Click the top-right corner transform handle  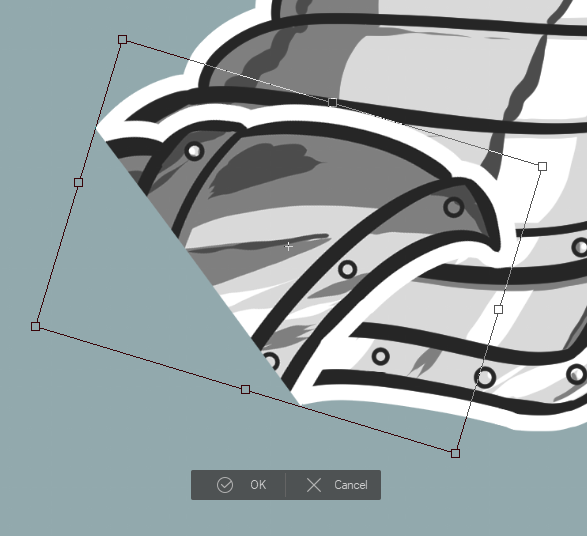pos(542,166)
